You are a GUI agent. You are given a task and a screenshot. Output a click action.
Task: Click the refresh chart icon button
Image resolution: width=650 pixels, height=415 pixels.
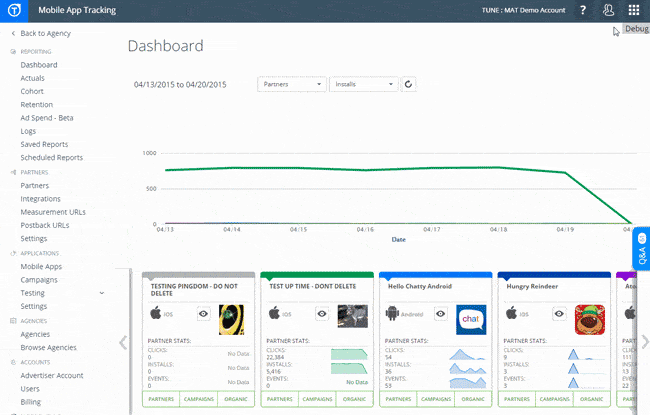[x=408, y=84]
